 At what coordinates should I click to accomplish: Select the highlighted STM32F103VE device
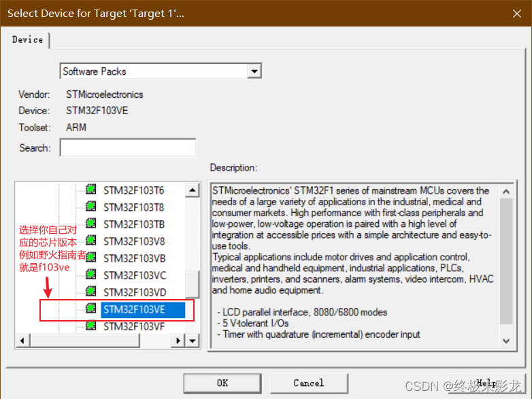click(x=143, y=309)
